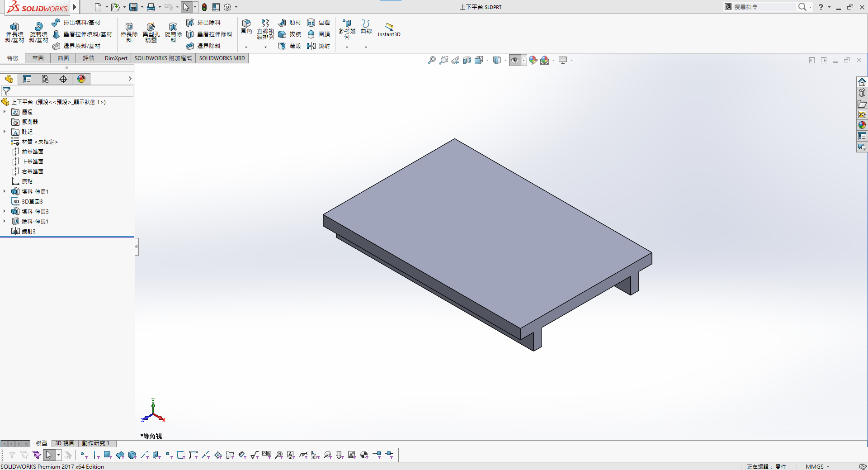Select the 拔模 draft tool
The width and height of the screenshot is (868, 470).
click(x=290, y=34)
